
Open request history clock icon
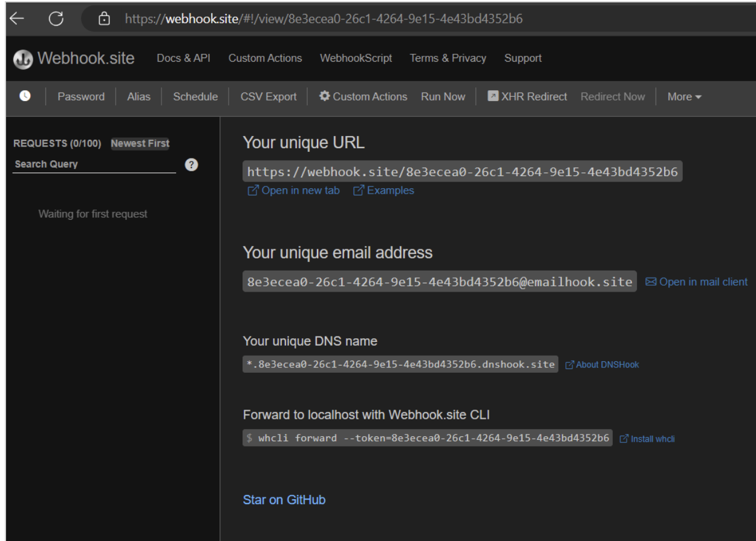[x=25, y=96]
